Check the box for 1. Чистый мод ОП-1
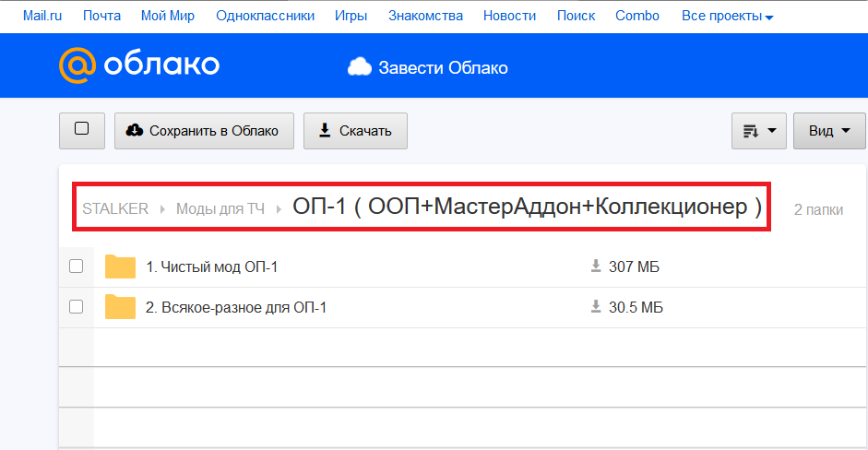Screen dimensions: 868x450 coord(76,266)
